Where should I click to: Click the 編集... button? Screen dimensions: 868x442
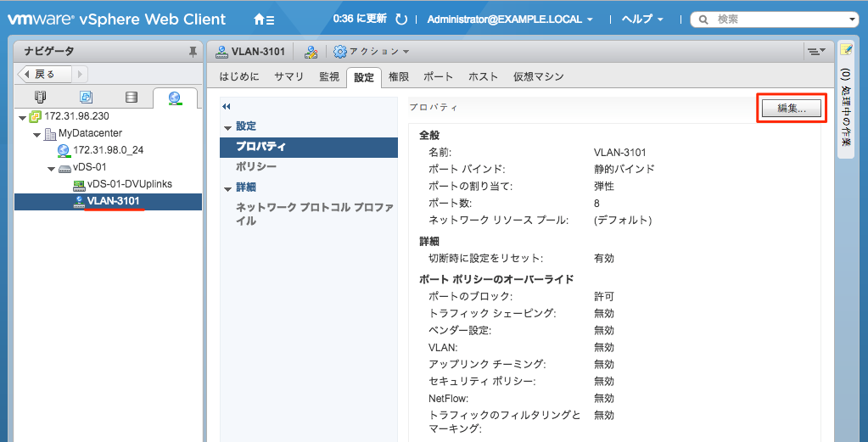[x=792, y=109]
